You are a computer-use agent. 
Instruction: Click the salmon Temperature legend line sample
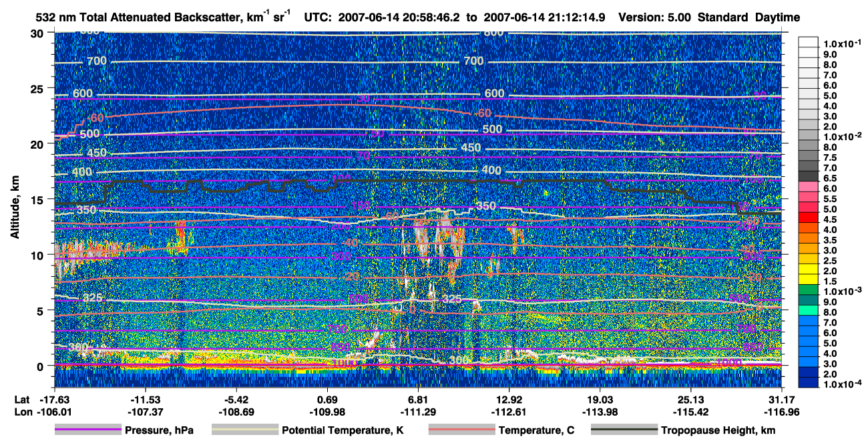tap(462, 430)
